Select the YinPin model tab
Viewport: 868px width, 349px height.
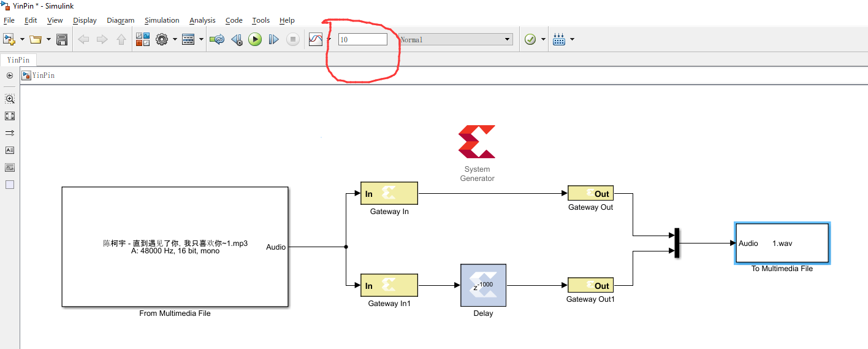tap(18, 59)
